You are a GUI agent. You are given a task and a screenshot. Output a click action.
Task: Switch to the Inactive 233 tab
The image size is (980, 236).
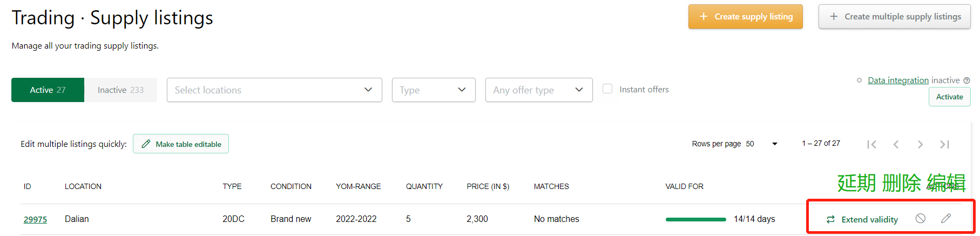(120, 90)
